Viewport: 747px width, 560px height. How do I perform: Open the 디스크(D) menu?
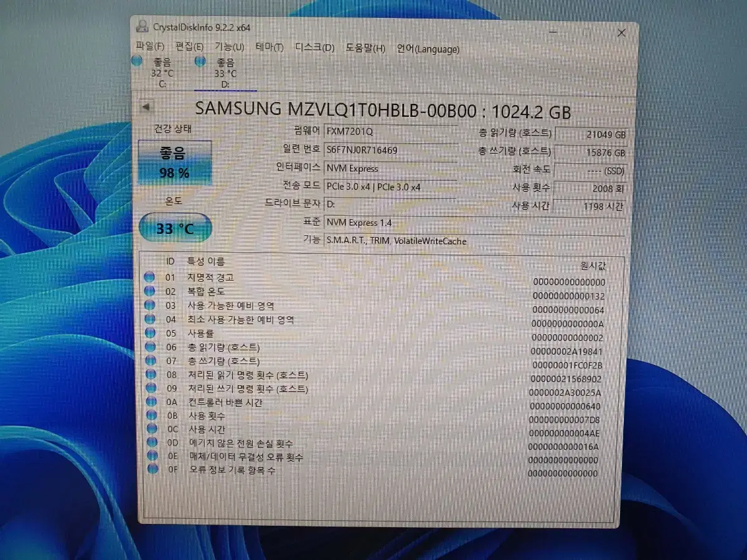click(x=314, y=48)
